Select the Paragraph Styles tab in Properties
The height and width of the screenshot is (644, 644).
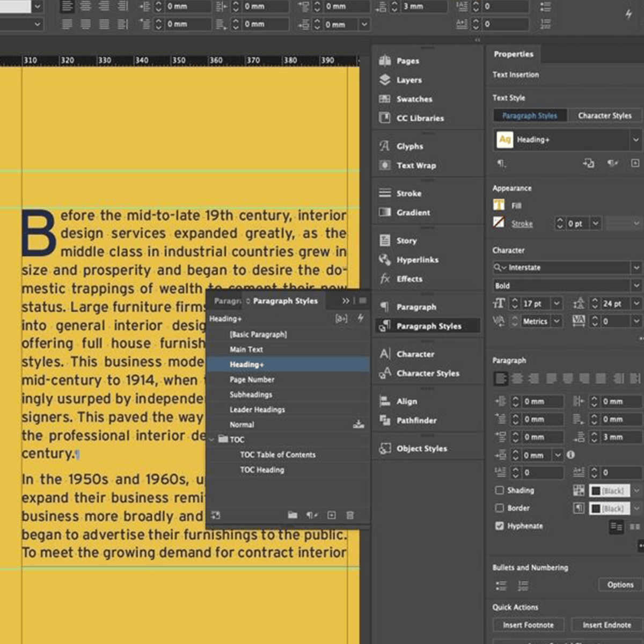[x=529, y=115]
